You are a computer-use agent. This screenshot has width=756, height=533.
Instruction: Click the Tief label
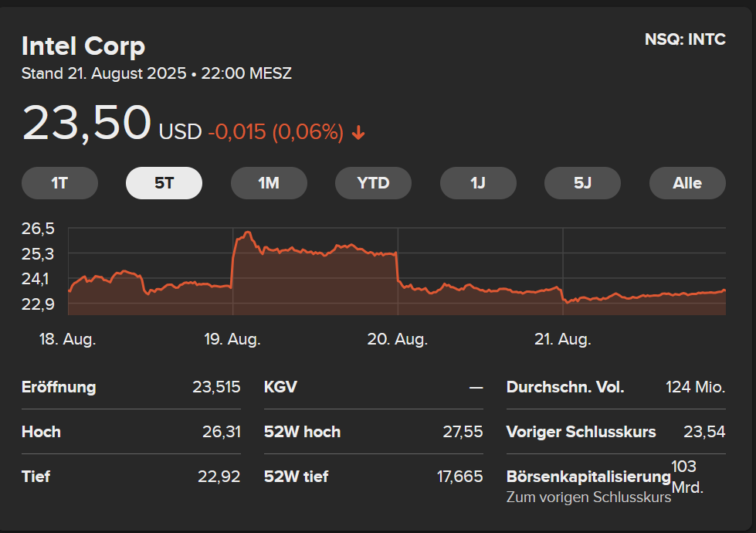(x=36, y=477)
